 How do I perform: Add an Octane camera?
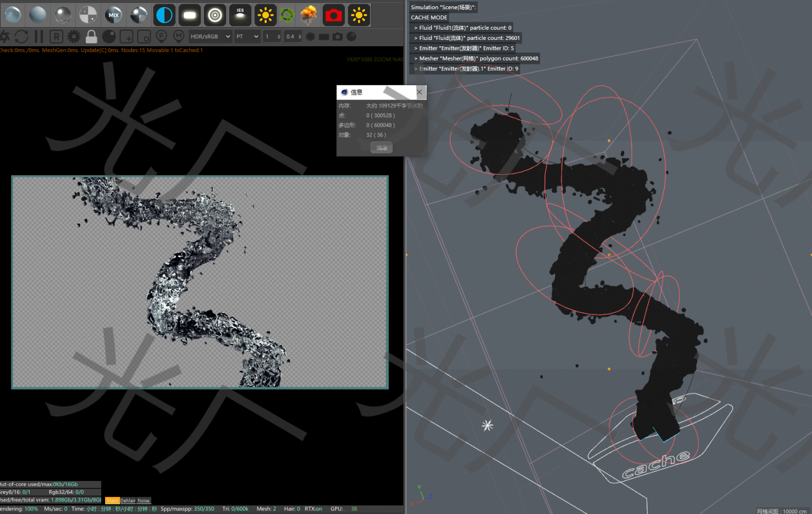point(333,14)
